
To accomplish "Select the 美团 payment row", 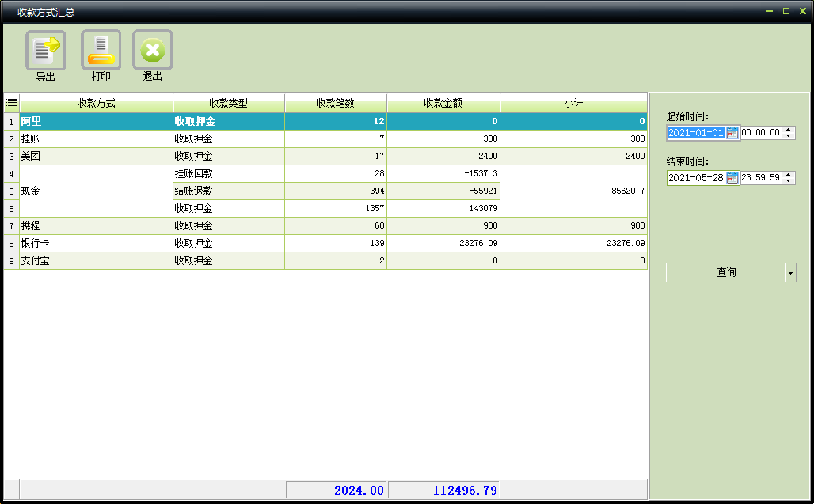I will [x=95, y=157].
